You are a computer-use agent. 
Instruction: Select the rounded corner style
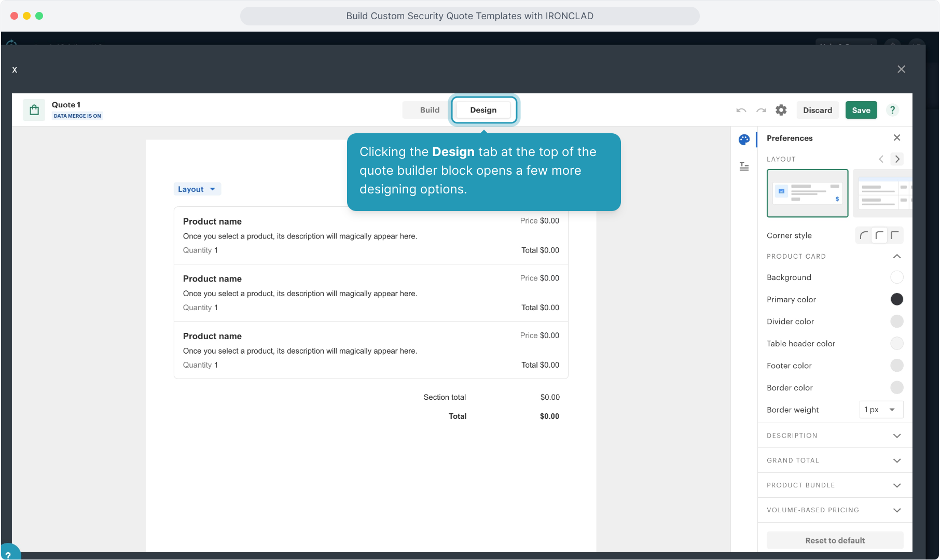pos(864,235)
